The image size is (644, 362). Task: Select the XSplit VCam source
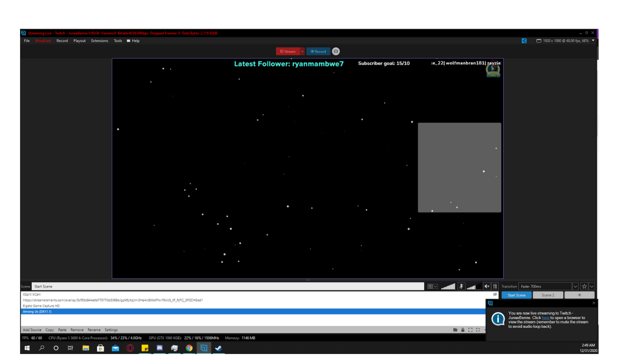click(x=254, y=294)
